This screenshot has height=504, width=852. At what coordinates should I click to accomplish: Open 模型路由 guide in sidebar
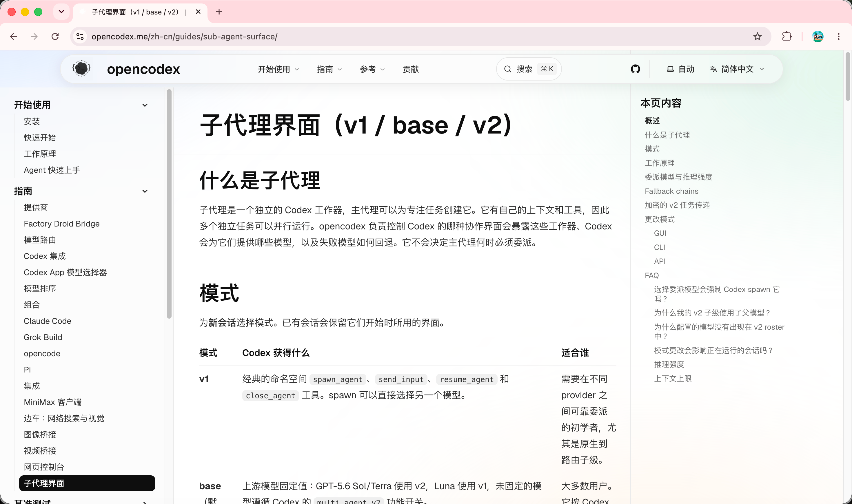click(x=40, y=240)
